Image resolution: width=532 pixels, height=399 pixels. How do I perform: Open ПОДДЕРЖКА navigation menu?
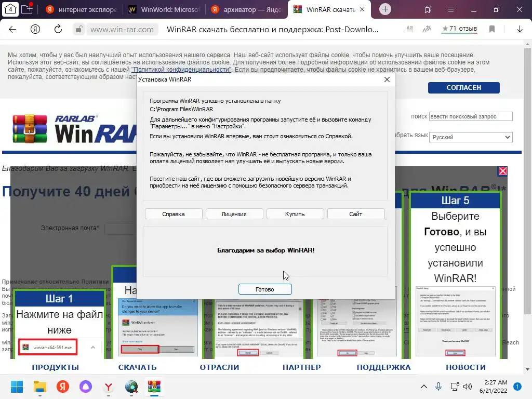click(x=384, y=367)
